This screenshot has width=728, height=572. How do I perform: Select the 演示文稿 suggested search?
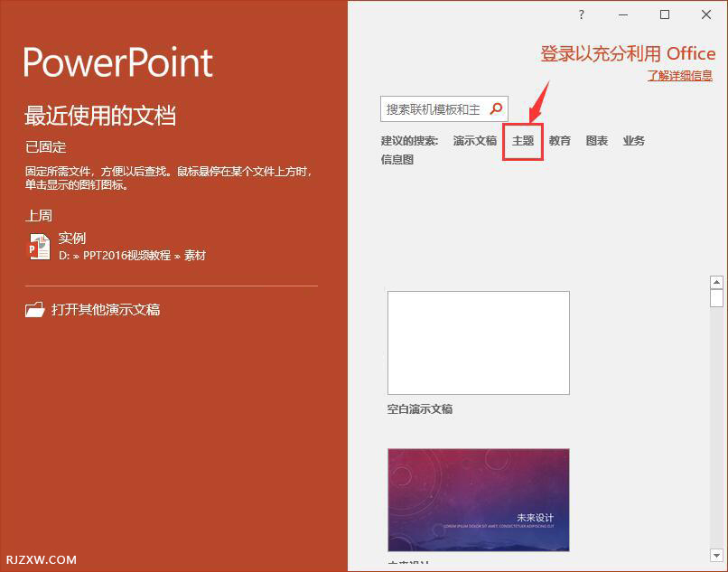point(474,141)
